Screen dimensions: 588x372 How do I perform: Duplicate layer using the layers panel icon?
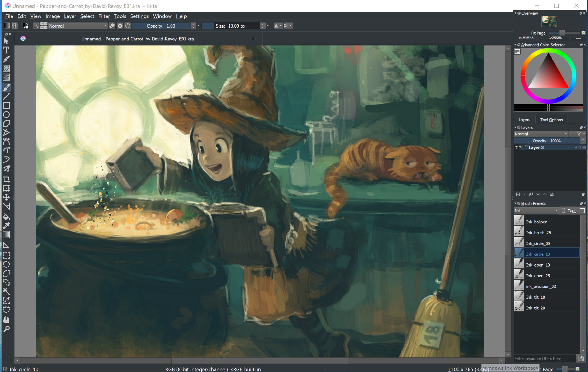531,194
